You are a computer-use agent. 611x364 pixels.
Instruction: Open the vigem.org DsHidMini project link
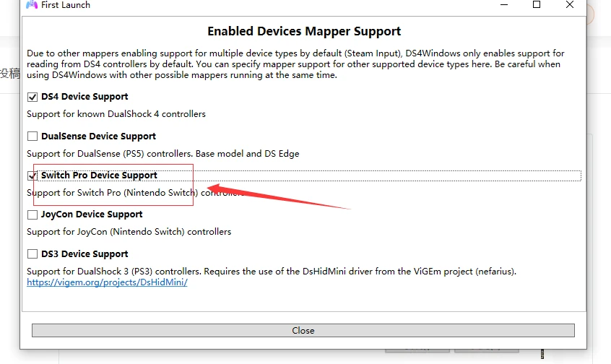point(107,282)
